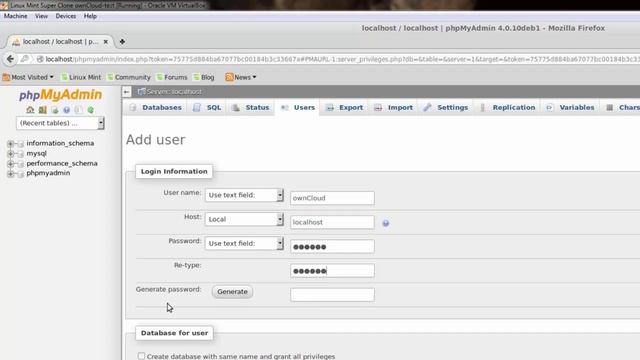
Task: Click the mysql database icon
Action: coord(20,154)
